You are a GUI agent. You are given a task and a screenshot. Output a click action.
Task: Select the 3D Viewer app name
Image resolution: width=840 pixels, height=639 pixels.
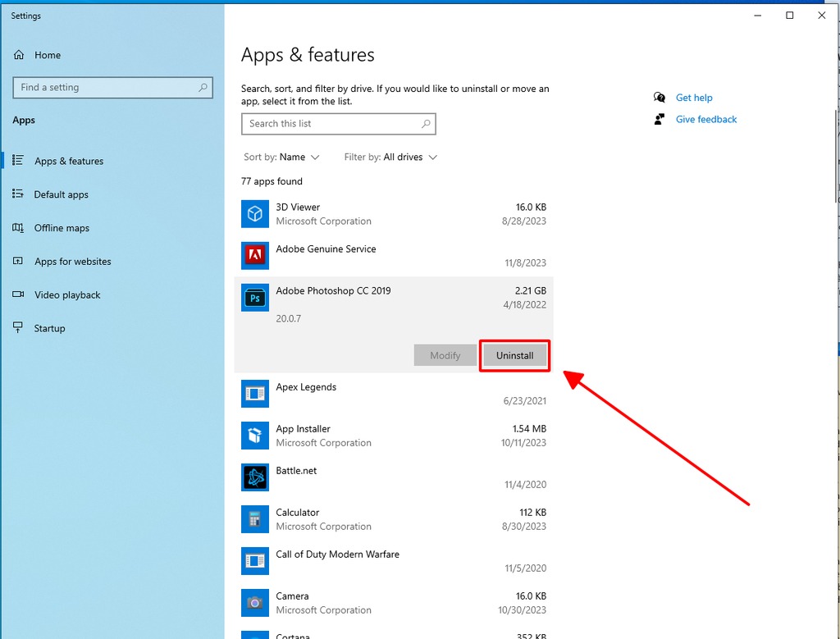coord(298,207)
